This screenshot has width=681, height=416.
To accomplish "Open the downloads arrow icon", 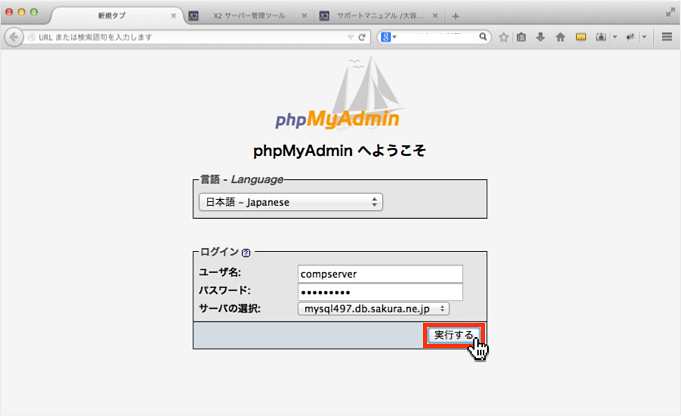I will (540, 37).
